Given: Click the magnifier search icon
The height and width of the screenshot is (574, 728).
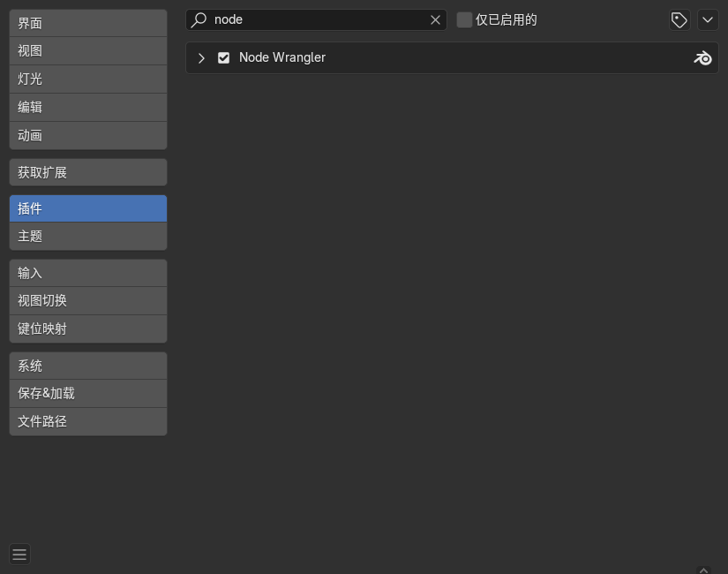Looking at the screenshot, I should 199,19.
